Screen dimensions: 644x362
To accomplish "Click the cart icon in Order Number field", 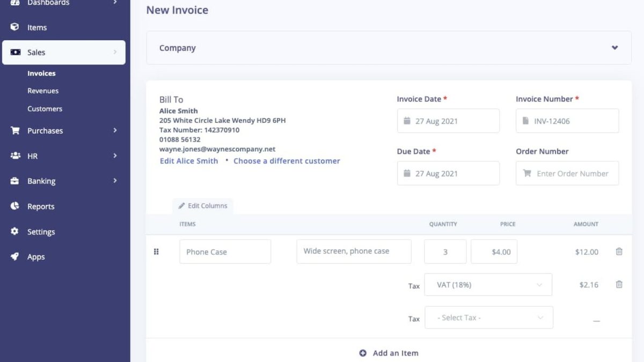I will [x=527, y=173].
